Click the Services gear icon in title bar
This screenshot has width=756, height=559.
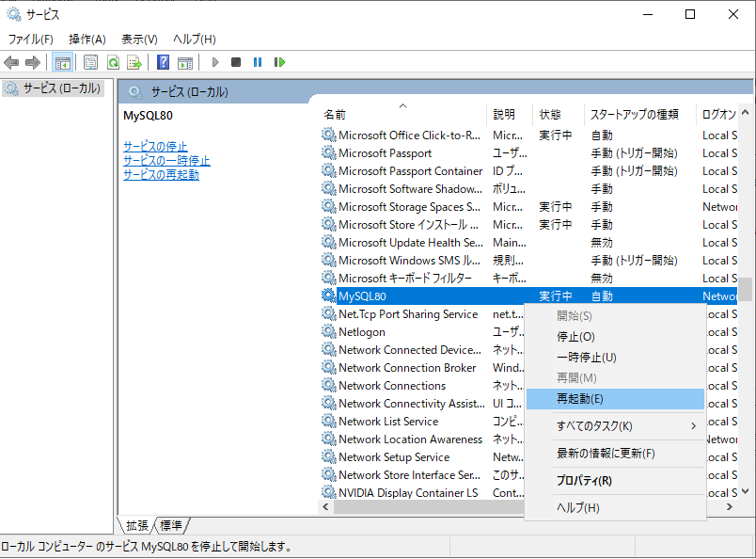pos(14,14)
